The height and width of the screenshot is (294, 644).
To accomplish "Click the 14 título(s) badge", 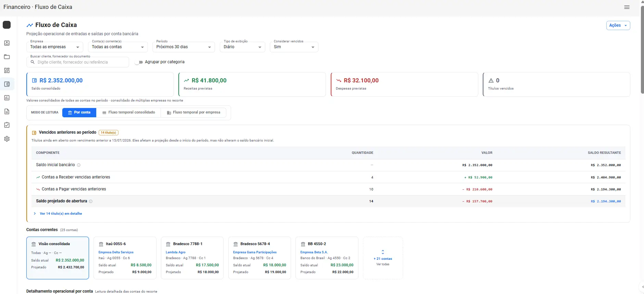I will [109, 133].
